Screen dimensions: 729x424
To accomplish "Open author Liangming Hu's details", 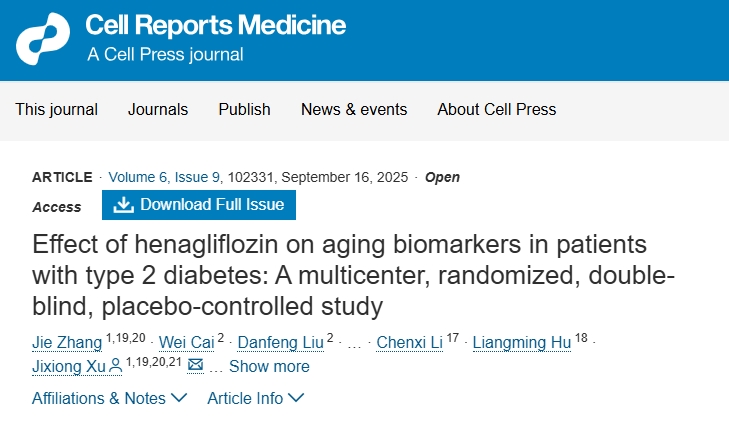I will click(x=519, y=342).
